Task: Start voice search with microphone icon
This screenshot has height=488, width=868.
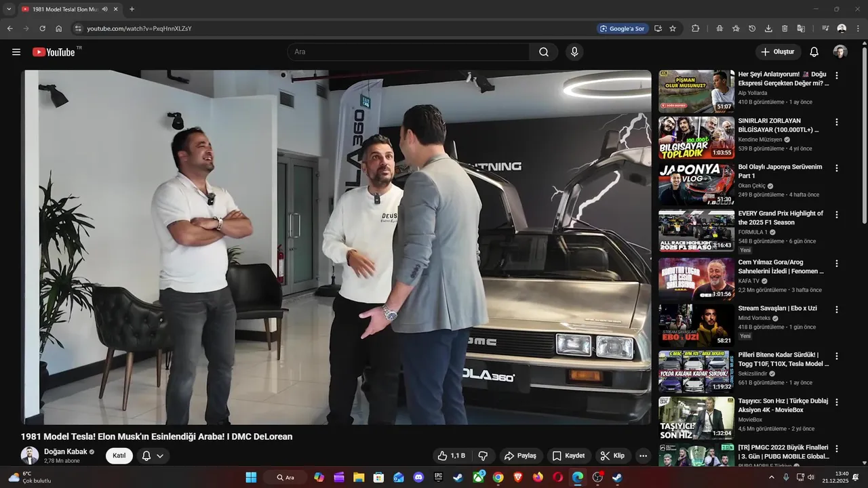Action: 574,52
